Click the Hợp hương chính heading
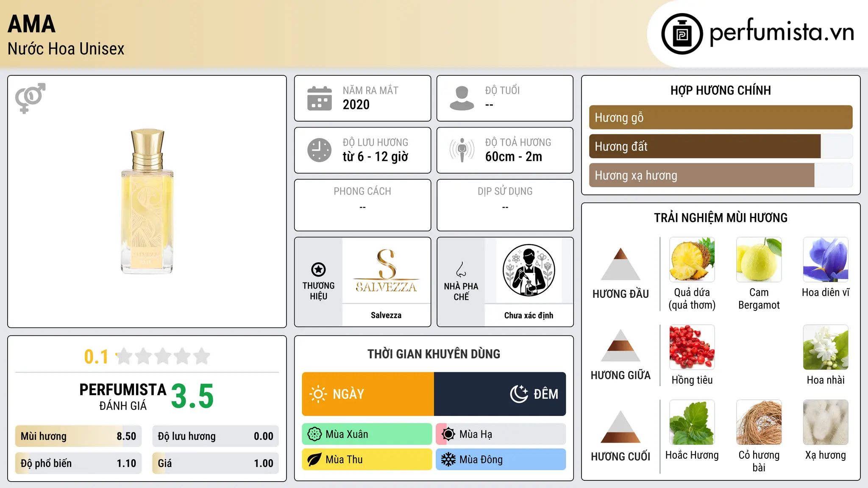Screen dimensions: 868x488 point(721,90)
